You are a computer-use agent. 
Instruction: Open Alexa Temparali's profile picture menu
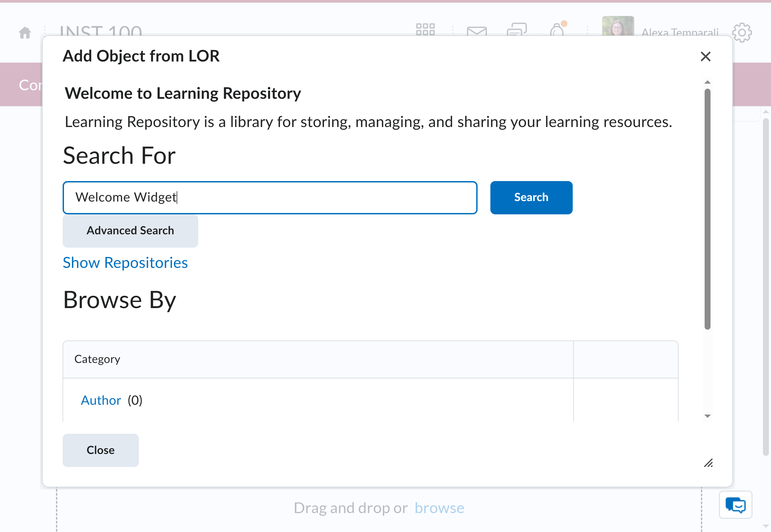coord(618,26)
